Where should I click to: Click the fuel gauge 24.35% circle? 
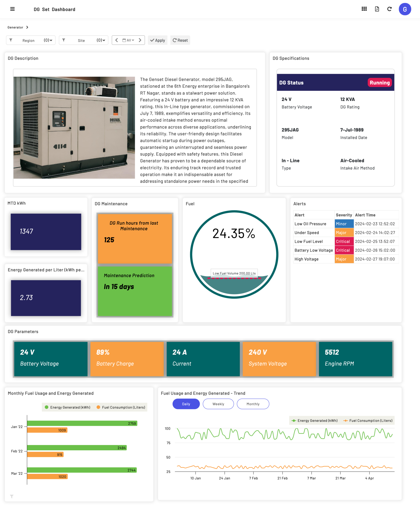point(234,254)
